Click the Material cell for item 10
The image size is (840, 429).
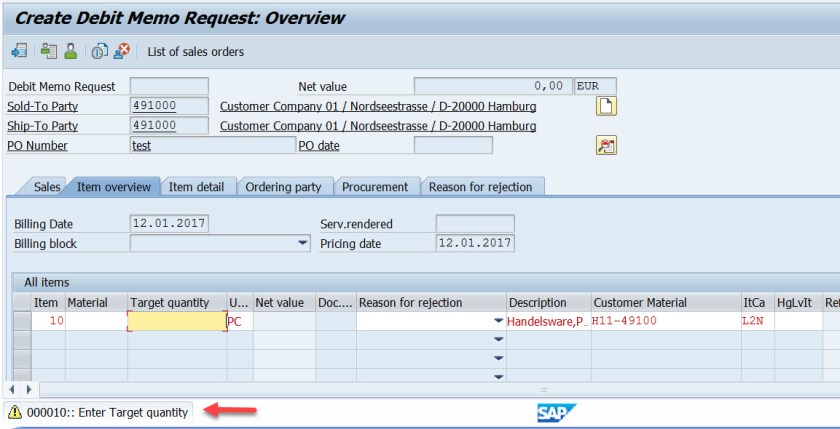tap(96, 321)
